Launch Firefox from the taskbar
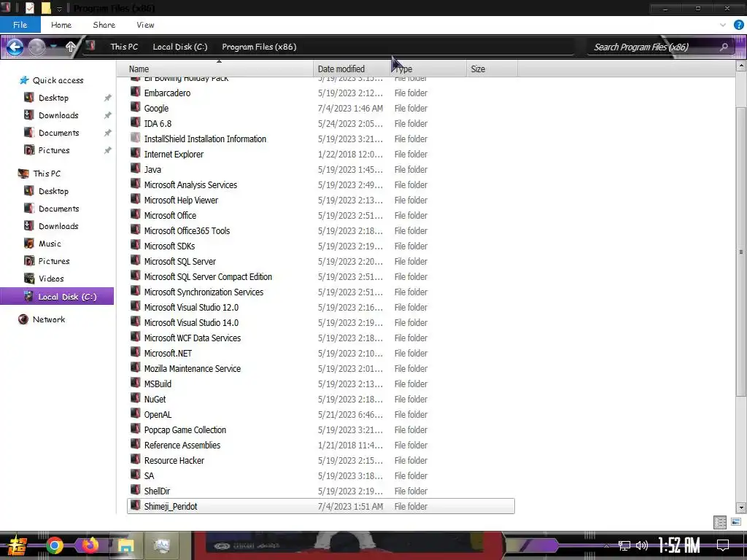 click(90, 545)
